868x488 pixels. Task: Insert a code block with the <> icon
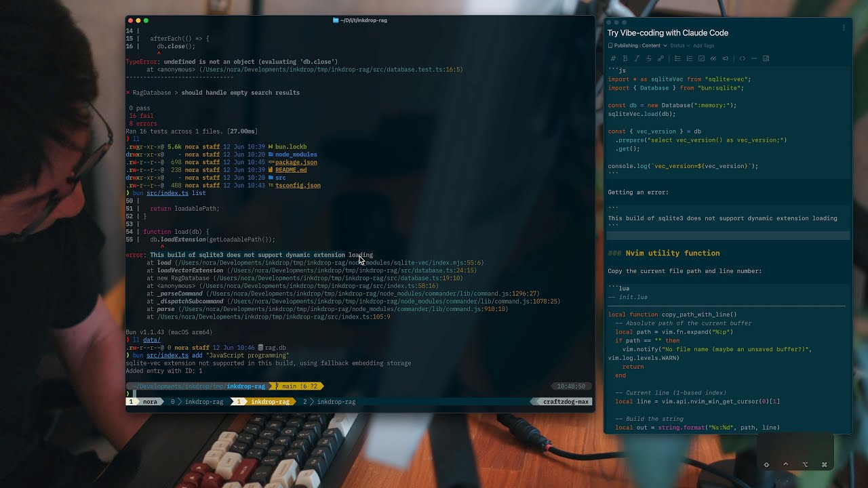[743, 58]
